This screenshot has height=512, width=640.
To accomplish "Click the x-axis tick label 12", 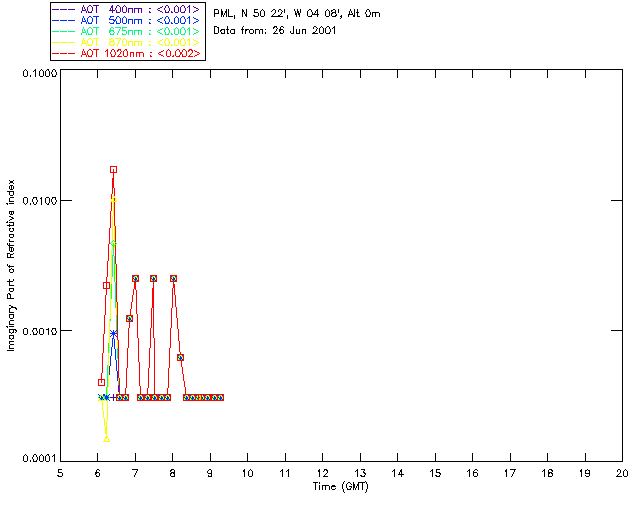I will [322, 473].
